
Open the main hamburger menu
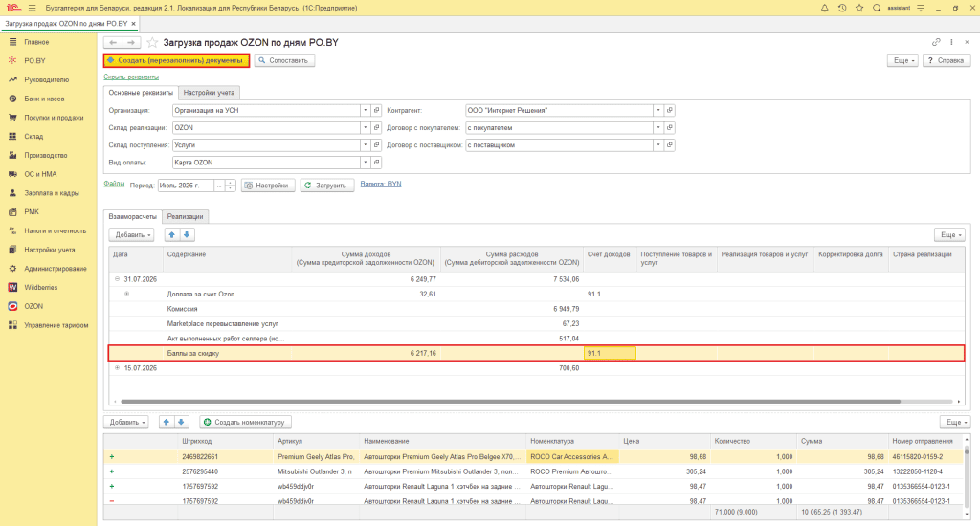[x=32, y=8]
